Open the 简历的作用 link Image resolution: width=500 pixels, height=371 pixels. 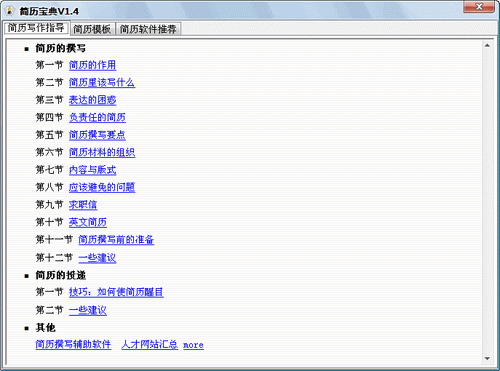(92, 65)
